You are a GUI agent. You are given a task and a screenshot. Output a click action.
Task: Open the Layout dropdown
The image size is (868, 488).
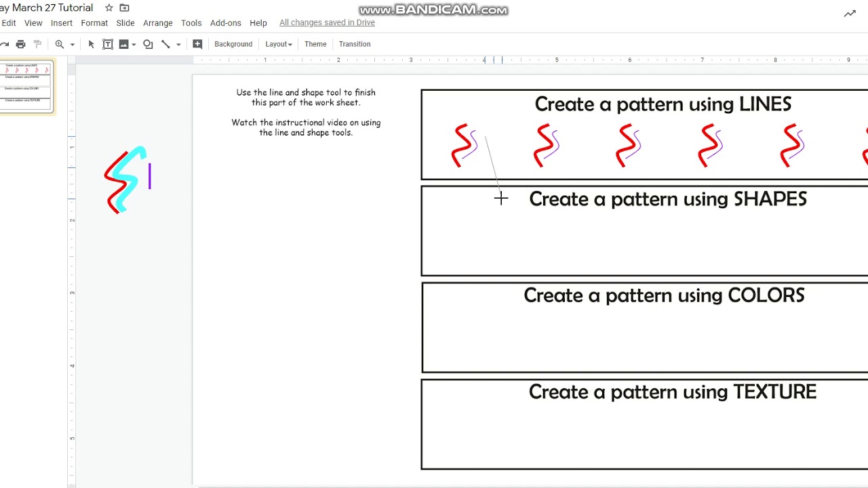(x=279, y=44)
